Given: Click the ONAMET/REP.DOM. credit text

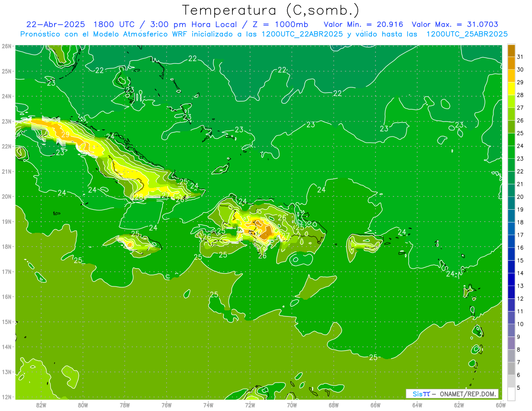Looking at the screenshot, I should pyautogui.click(x=467, y=394).
